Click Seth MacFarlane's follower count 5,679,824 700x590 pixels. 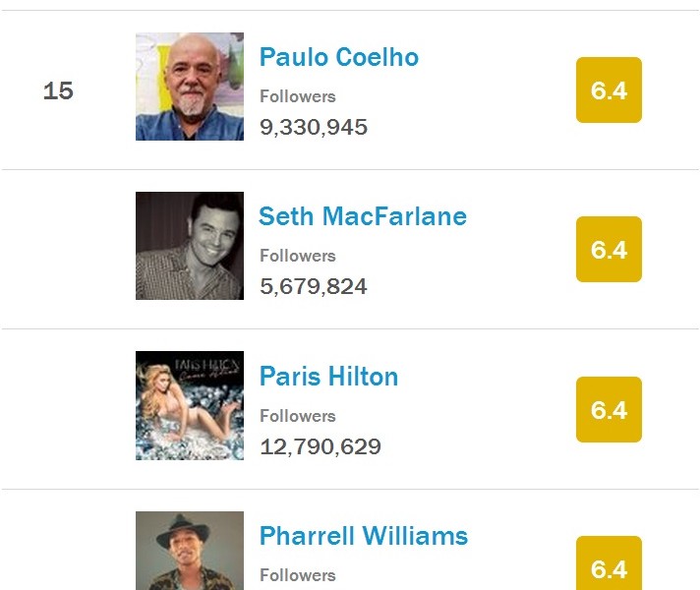314,286
